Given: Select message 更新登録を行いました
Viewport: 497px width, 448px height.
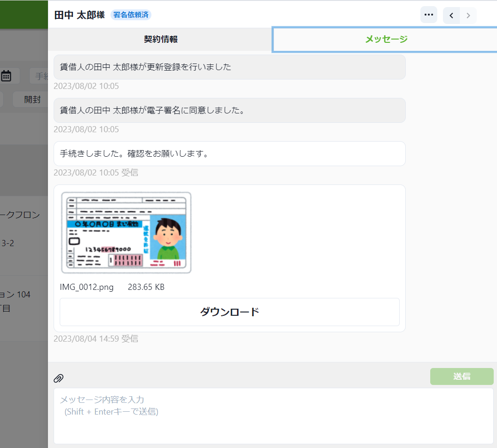Looking at the screenshot, I should pos(229,67).
